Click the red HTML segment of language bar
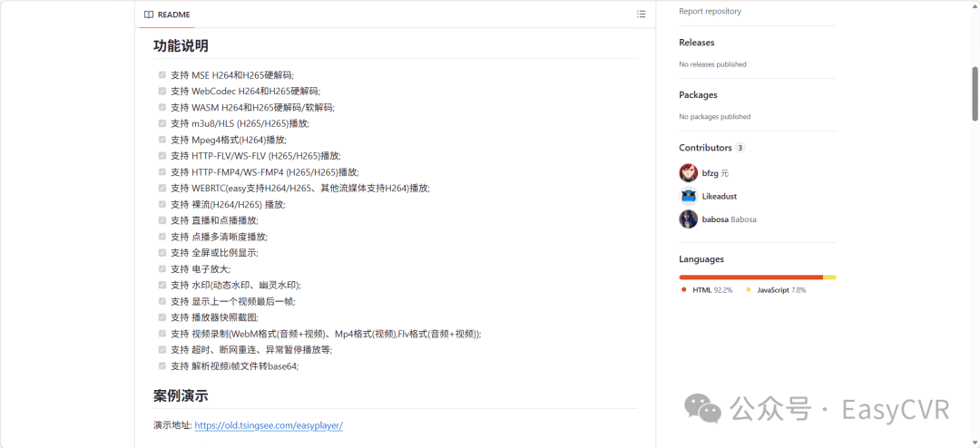The height and width of the screenshot is (448, 980). [x=750, y=277]
